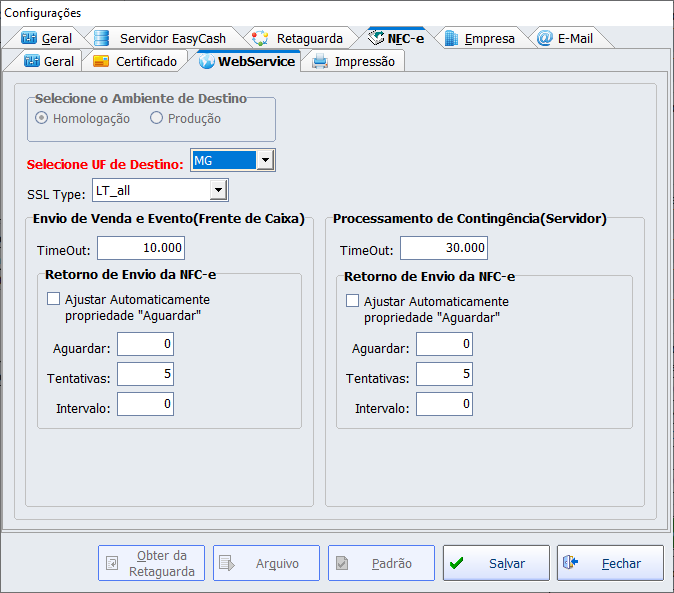Close the dialog with Fechar button
The image size is (674, 593).
point(610,563)
